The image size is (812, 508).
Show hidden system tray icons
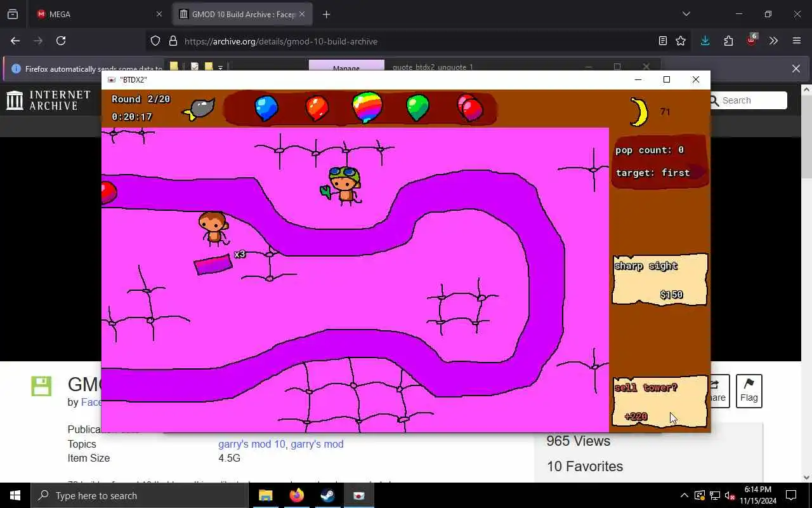(x=684, y=495)
